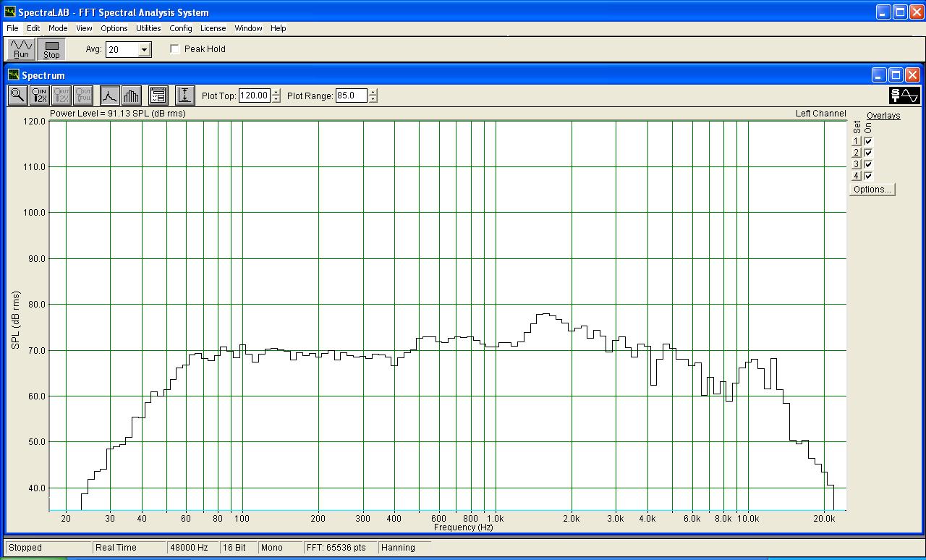Switch to line graph plot mode
This screenshot has width=926, height=560.
[x=109, y=96]
